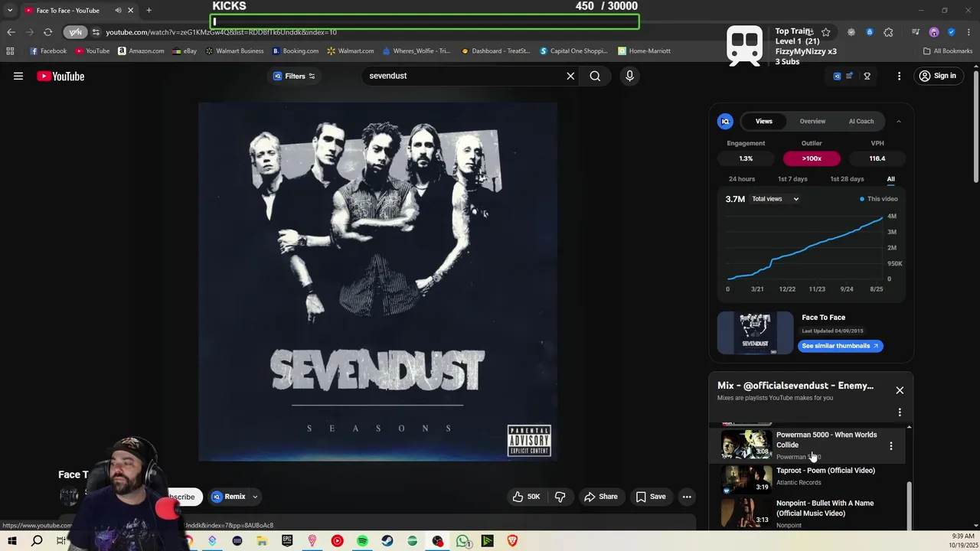Open Brave browser from the taskbar
This screenshot has height=551, width=980.
click(x=512, y=541)
